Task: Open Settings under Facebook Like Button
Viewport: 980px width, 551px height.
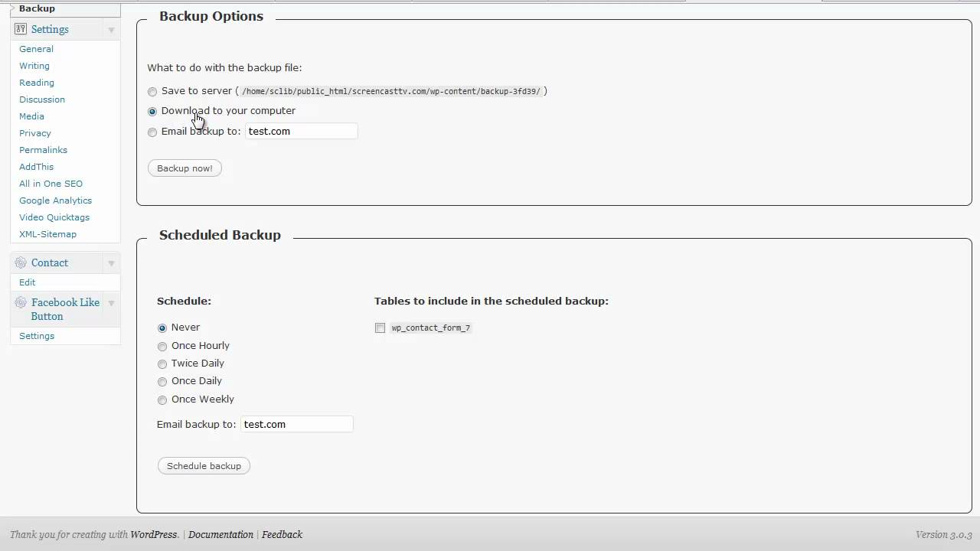Action: (x=37, y=336)
